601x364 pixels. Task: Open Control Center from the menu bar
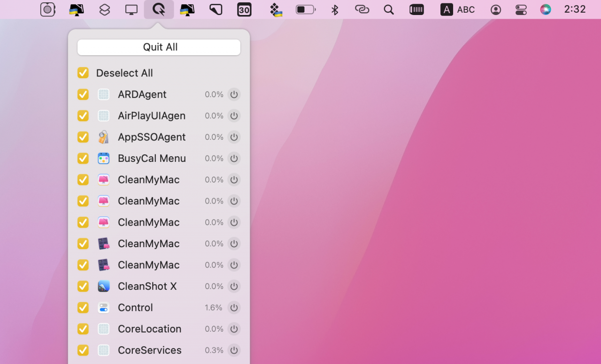521,10
